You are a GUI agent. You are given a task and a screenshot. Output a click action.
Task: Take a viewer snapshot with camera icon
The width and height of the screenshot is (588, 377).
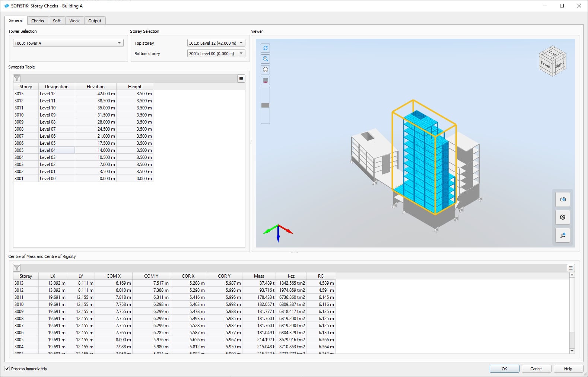click(x=562, y=199)
